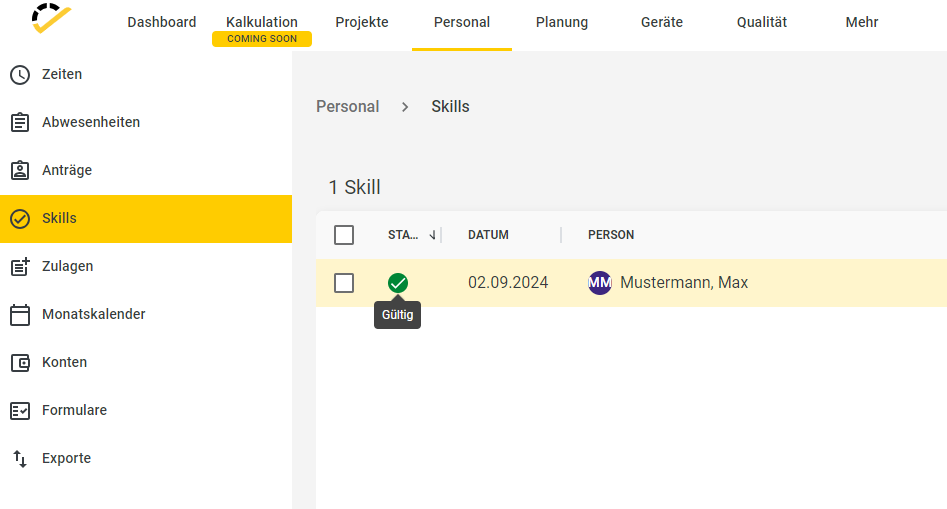The height and width of the screenshot is (509, 947).
Task: Click the green Gültig status checkmark
Action: pos(397,283)
